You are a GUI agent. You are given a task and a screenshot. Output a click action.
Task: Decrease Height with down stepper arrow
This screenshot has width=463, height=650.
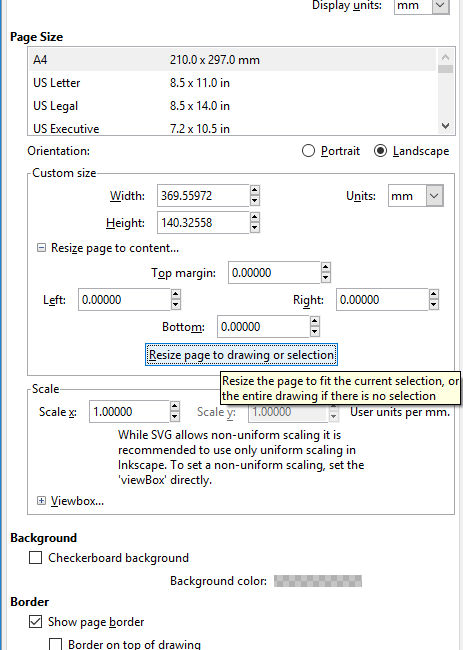pyautogui.click(x=255, y=228)
